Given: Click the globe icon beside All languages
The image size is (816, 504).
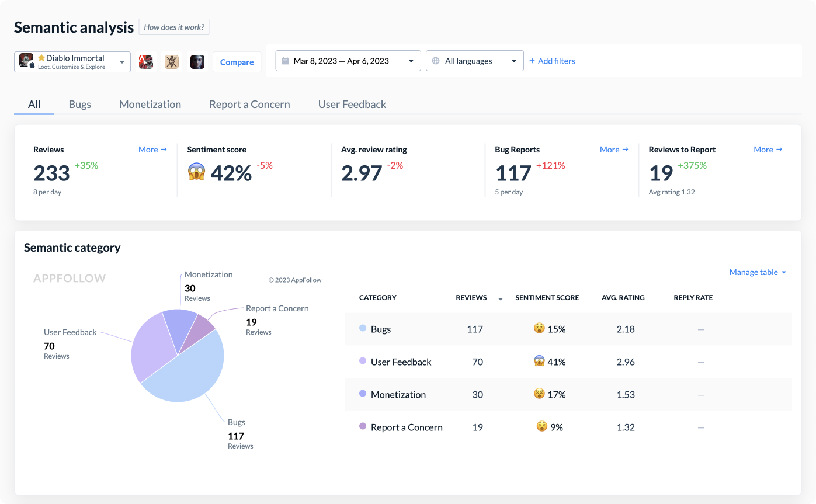Looking at the screenshot, I should tap(437, 61).
